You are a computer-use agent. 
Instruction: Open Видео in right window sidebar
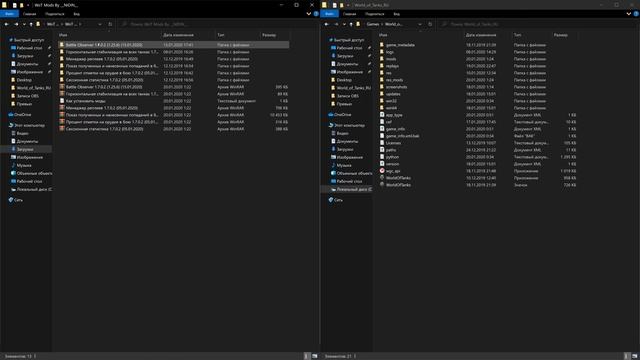pos(342,133)
